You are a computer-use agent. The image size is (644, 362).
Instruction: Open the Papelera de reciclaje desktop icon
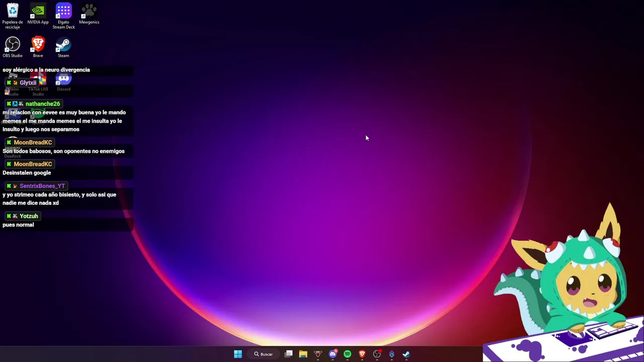tap(13, 16)
